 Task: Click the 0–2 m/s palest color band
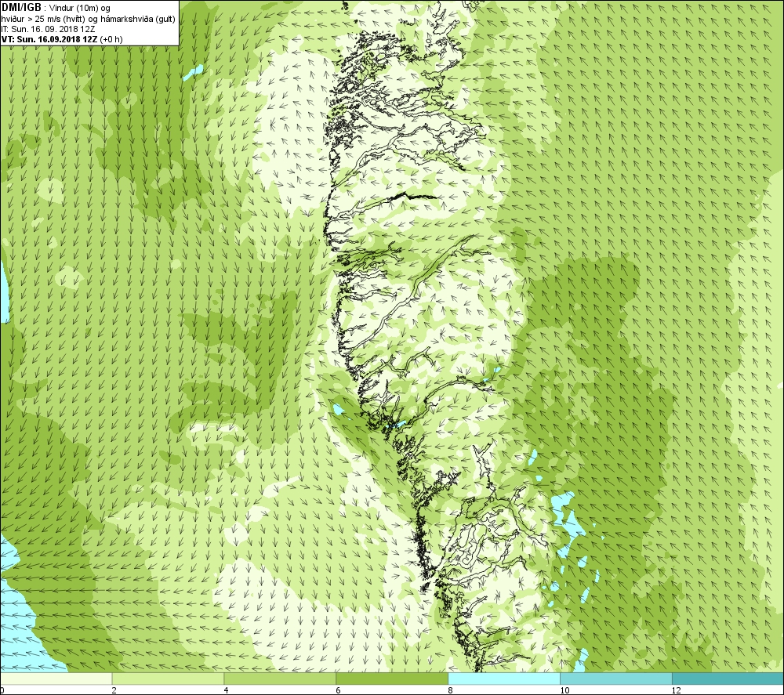[x=56, y=679]
